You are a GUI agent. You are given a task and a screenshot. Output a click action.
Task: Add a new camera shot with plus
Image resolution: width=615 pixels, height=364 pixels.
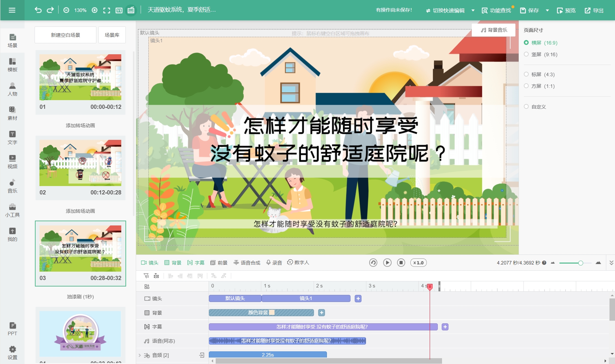click(358, 298)
